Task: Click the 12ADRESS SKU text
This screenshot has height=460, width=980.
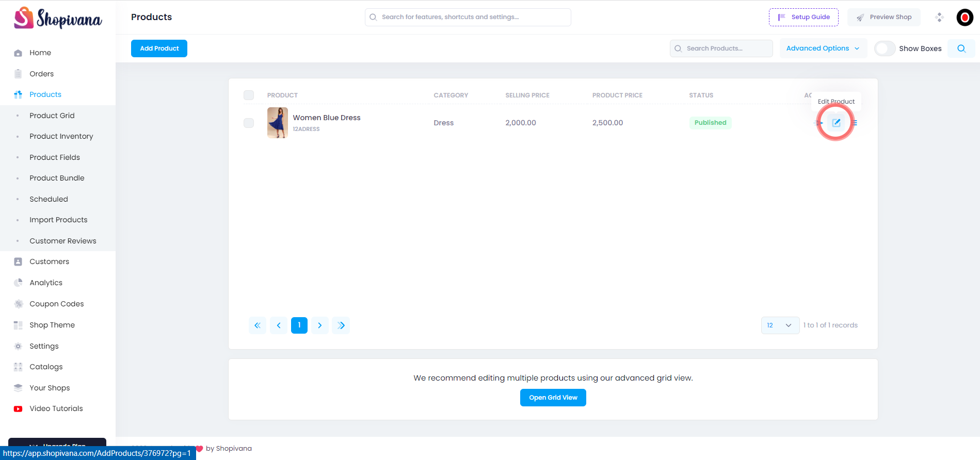Action: [x=306, y=129]
